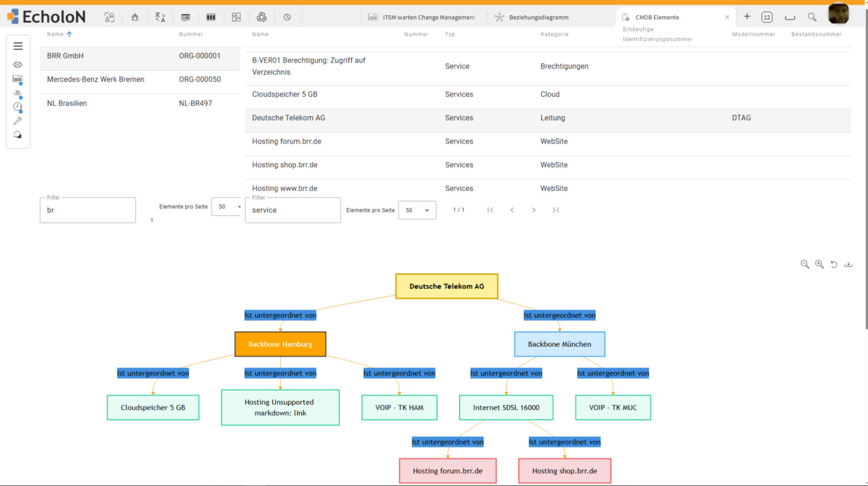The height and width of the screenshot is (486, 868).
Task: Go to the next page of CMDB results
Action: point(534,210)
